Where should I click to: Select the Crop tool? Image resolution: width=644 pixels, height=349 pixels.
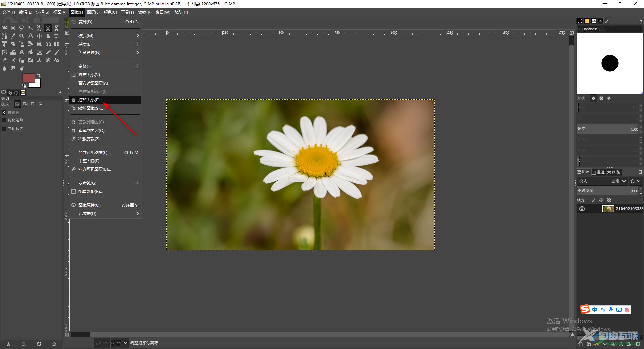click(x=57, y=36)
